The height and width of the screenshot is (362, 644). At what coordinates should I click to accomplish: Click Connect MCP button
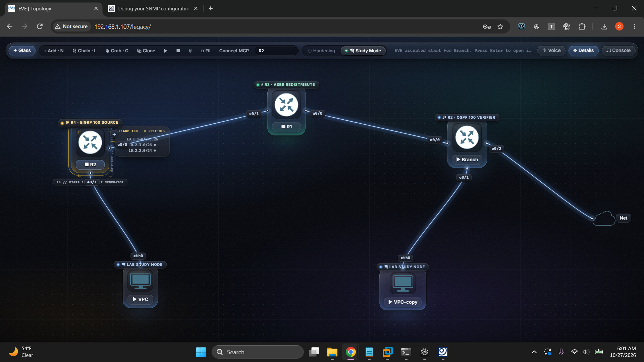[234, 51]
